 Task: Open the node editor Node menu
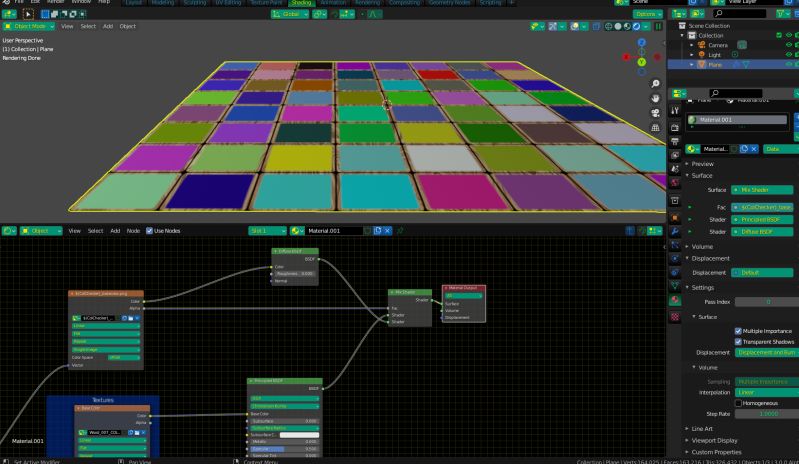point(133,231)
